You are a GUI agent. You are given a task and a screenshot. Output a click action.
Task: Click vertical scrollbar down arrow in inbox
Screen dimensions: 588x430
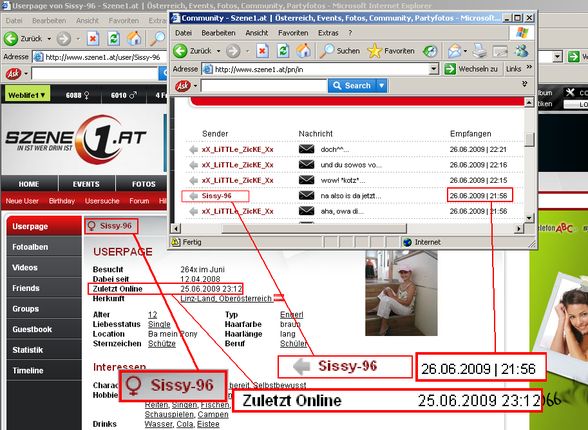click(x=528, y=218)
